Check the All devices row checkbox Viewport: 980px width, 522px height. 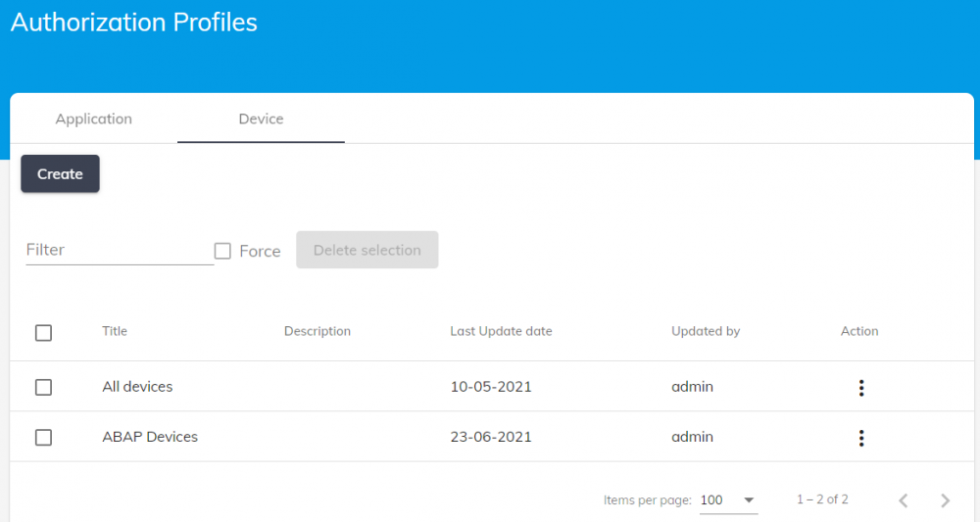[43, 387]
